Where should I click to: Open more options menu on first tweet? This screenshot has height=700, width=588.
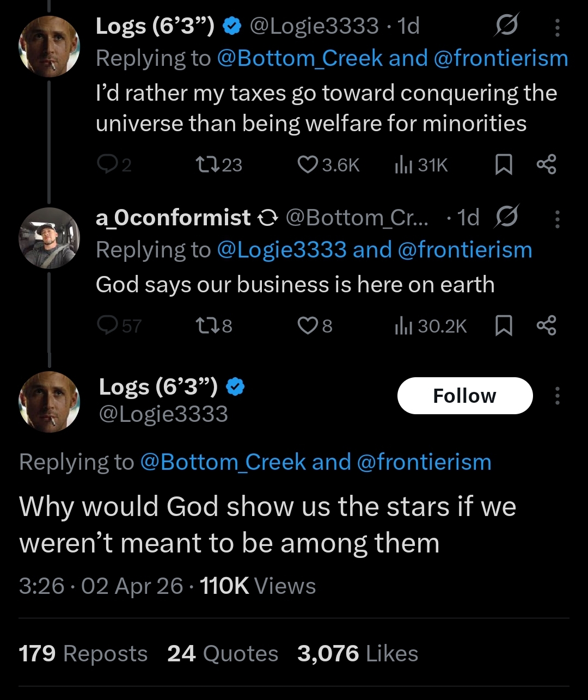pyautogui.click(x=557, y=27)
